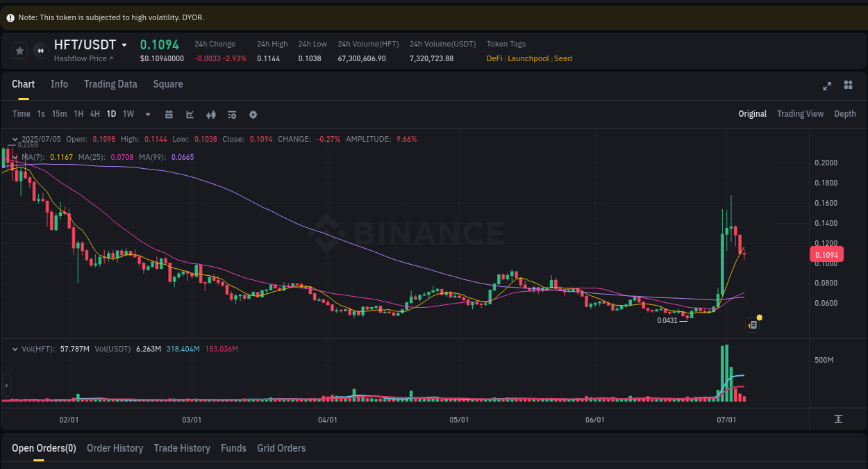868x469 pixels.
Task: Click the 0.1094 price marker label
Action: [826, 254]
